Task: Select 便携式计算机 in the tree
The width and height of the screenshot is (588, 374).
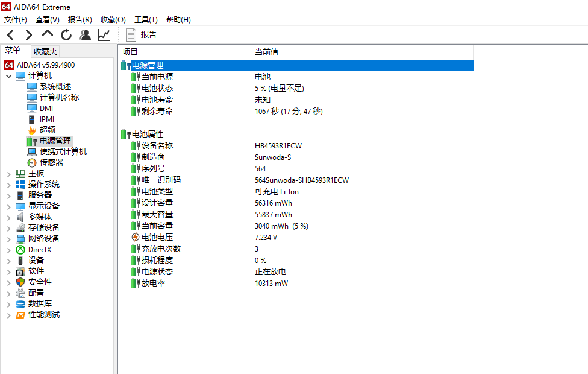Action: click(63, 151)
